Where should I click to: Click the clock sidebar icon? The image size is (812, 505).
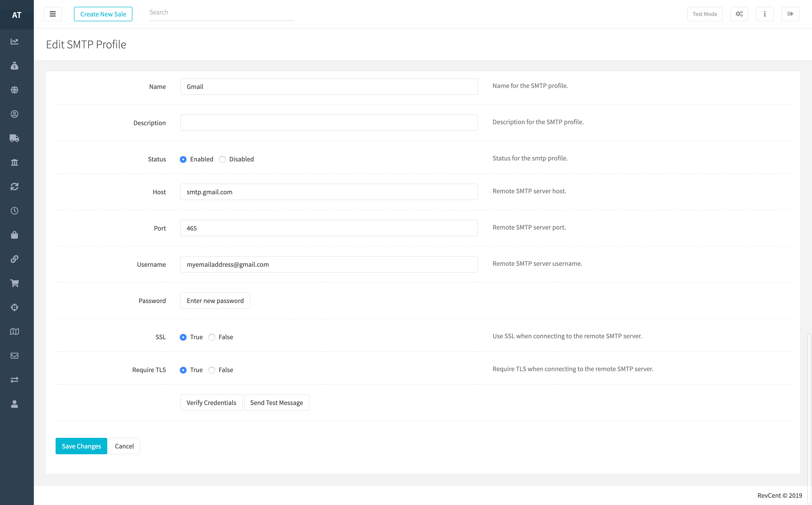click(x=14, y=211)
